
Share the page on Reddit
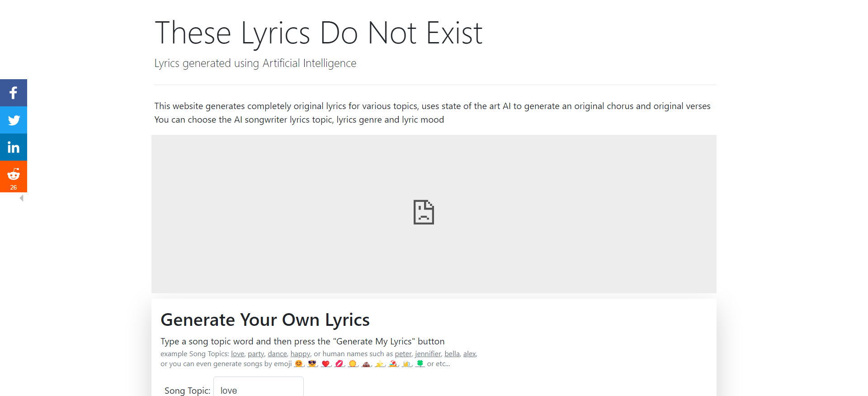point(14,177)
